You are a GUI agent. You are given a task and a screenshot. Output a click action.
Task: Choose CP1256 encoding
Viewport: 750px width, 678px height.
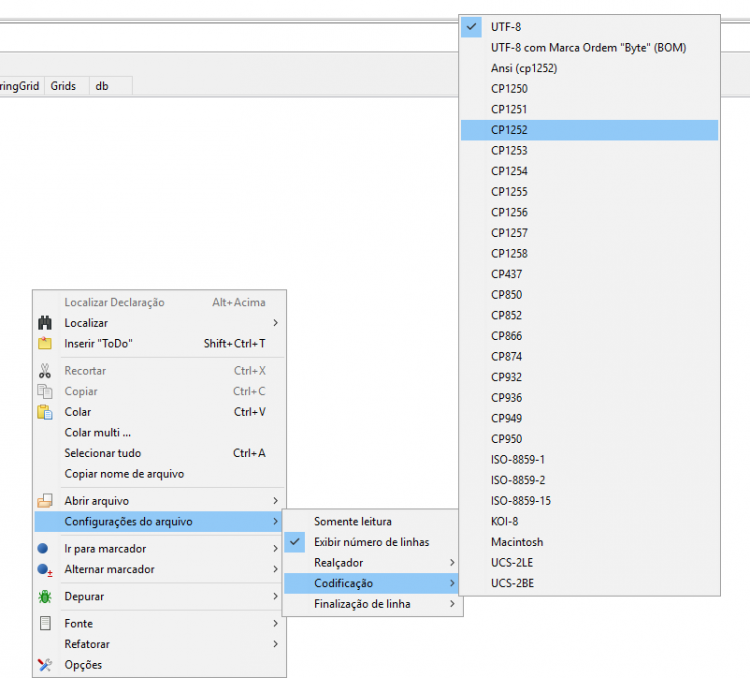coord(589,212)
